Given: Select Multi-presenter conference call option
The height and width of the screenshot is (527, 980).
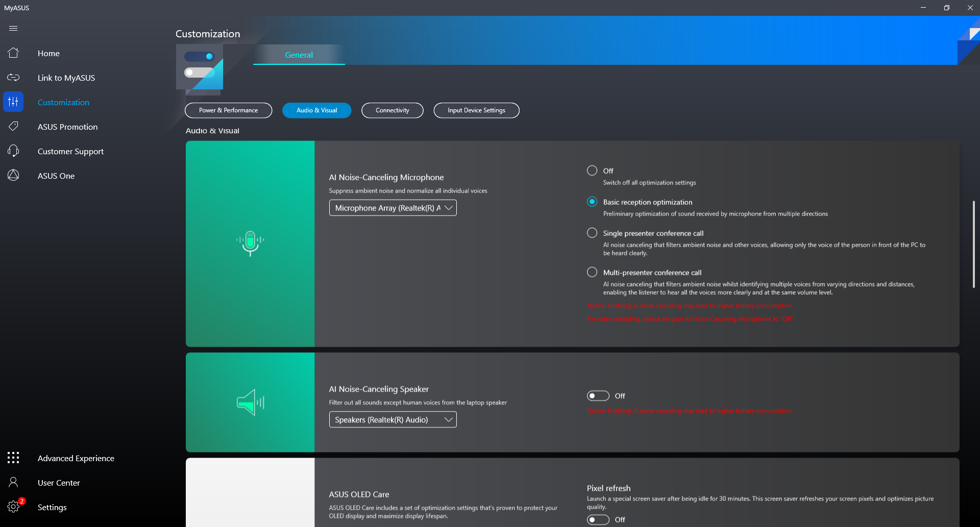Looking at the screenshot, I should point(592,272).
